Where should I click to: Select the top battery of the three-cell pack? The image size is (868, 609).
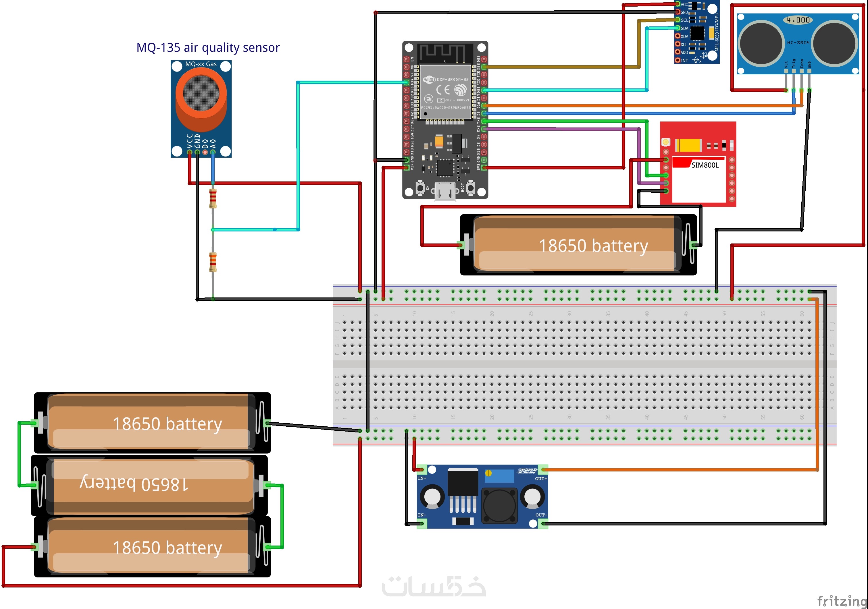152,423
